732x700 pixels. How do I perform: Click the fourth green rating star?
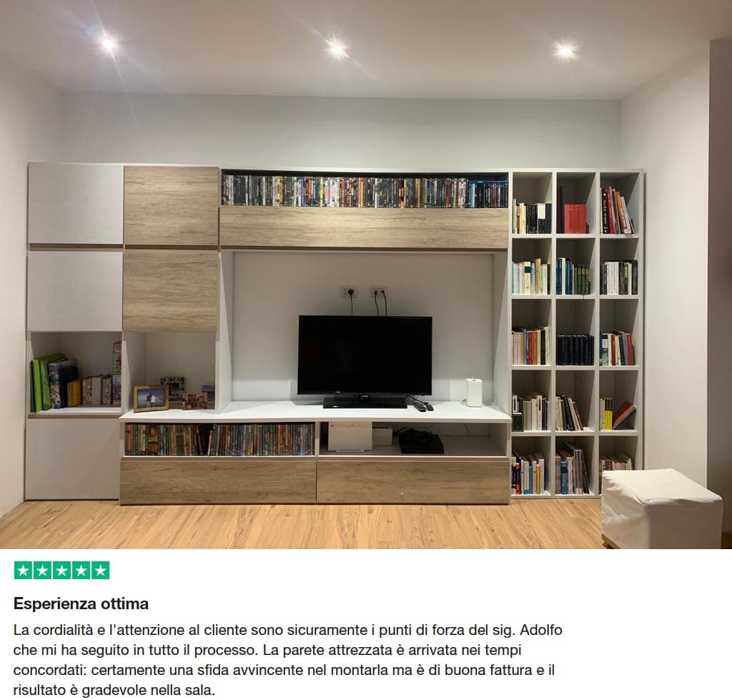(81, 570)
